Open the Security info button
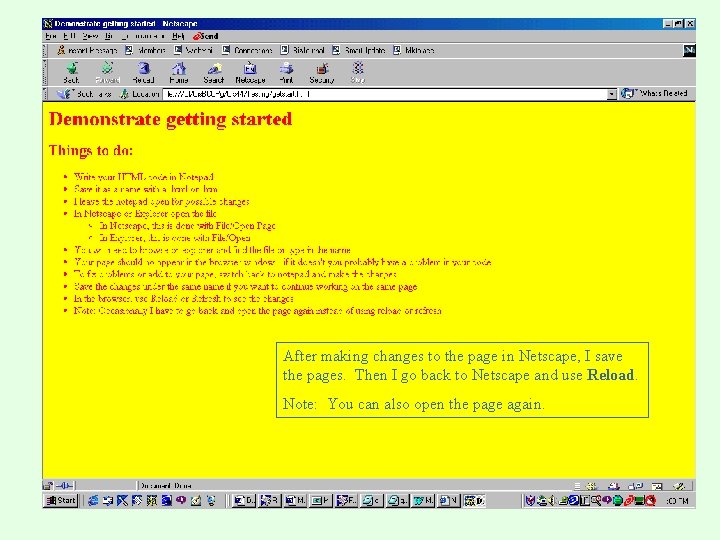Viewport: 720px width, 540px height. pyautogui.click(x=322, y=73)
